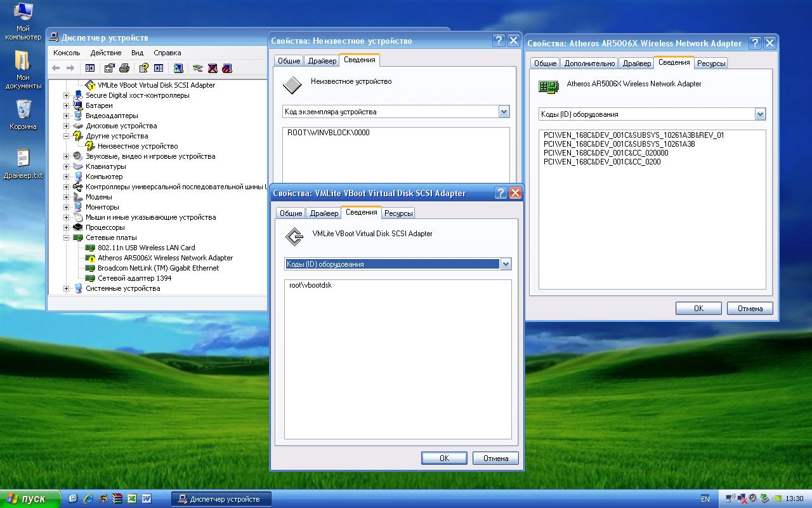The width and height of the screenshot is (812, 508).
Task: Click the help (?) button of Atheros properties dialog
Action: [x=755, y=43]
